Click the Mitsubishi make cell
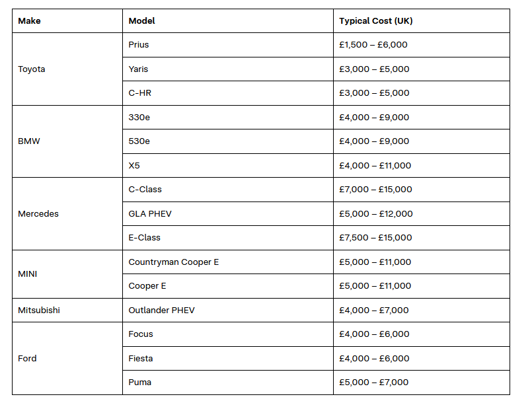532x401 pixels. pyautogui.click(x=39, y=310)
